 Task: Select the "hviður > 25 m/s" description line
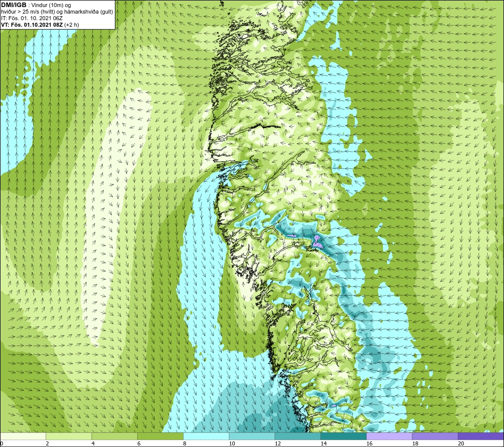coord(57,12)
